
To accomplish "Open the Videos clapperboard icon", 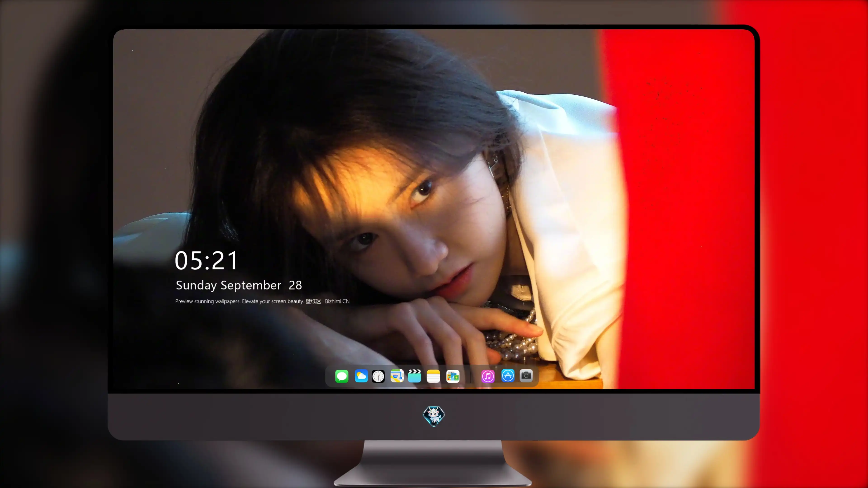I will click(415, 376).
